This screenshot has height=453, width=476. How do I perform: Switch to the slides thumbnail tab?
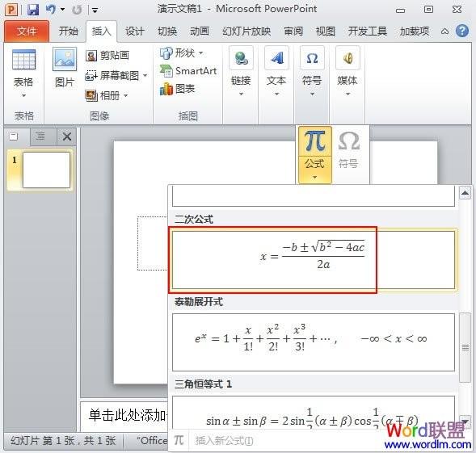click(x=14, y=136)
